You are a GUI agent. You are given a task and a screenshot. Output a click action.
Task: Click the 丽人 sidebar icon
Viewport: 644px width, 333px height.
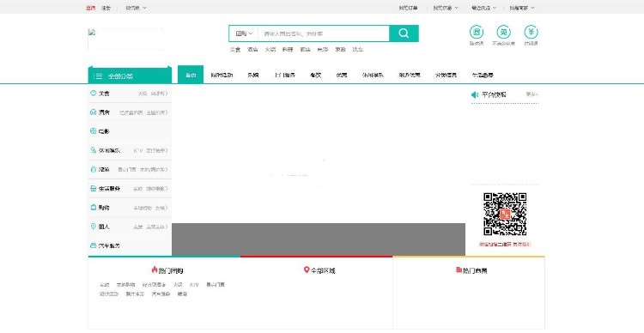93,227
